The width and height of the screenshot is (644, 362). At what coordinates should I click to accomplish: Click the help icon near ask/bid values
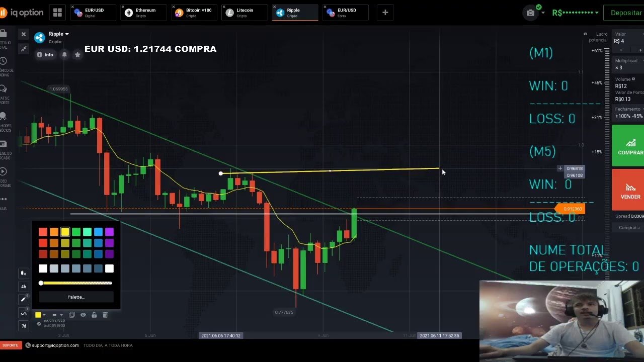pos(39,323)
